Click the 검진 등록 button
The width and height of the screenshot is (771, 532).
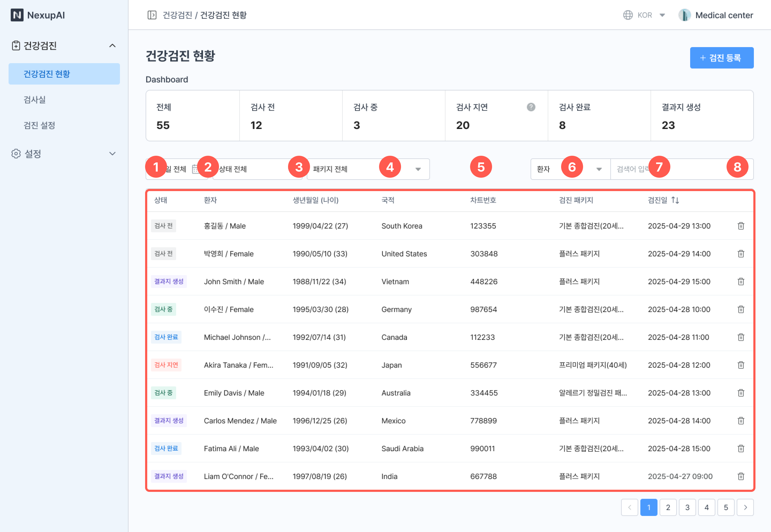click(721, 58)
